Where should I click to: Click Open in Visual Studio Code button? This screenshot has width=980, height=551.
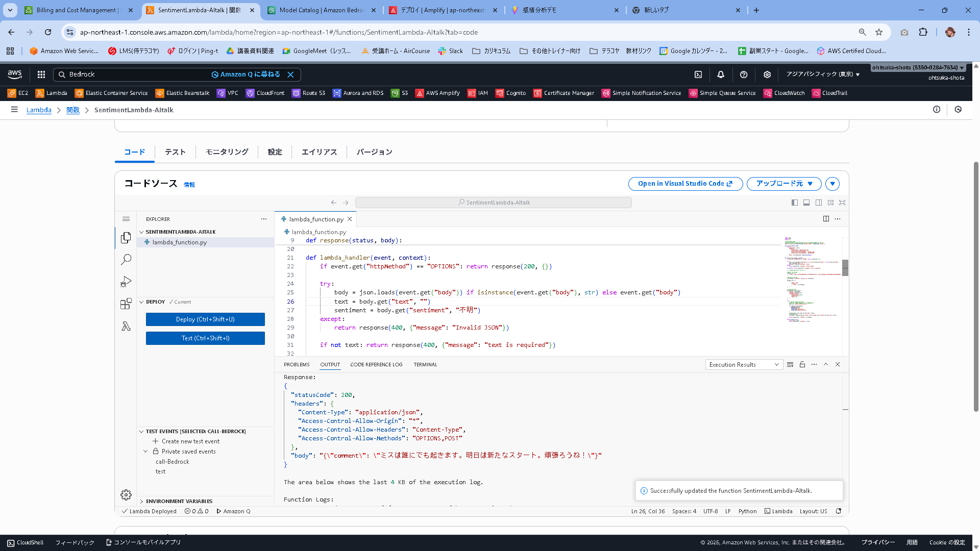[x=685, y=184]
